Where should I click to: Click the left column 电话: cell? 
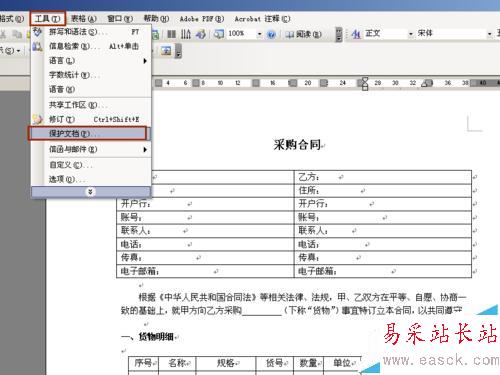(205, 244)
